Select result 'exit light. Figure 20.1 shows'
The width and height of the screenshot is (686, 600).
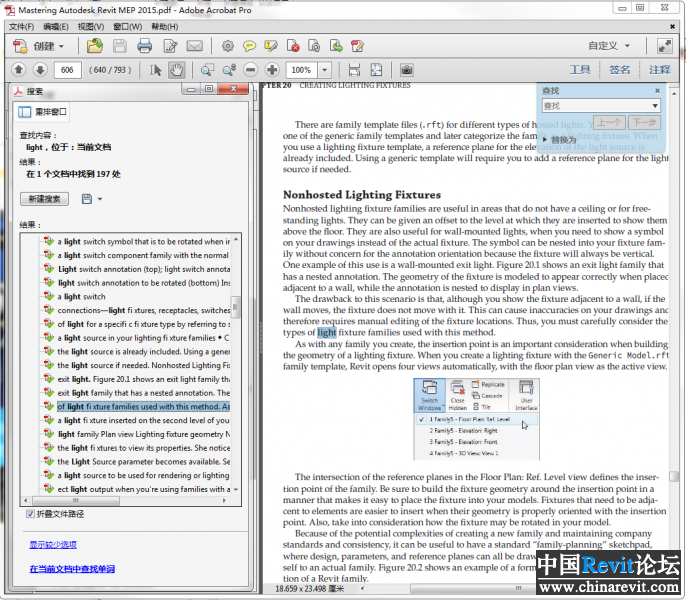coord(144,379)
